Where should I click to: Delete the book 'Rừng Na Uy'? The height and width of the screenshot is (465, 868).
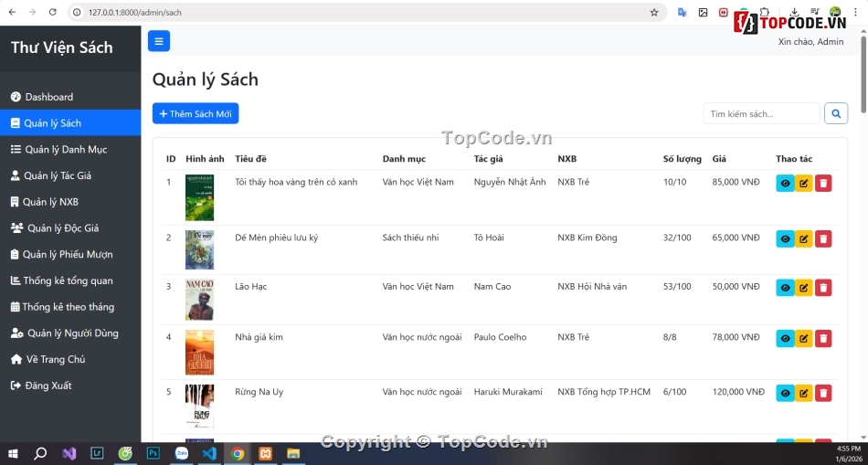point(823,393)
